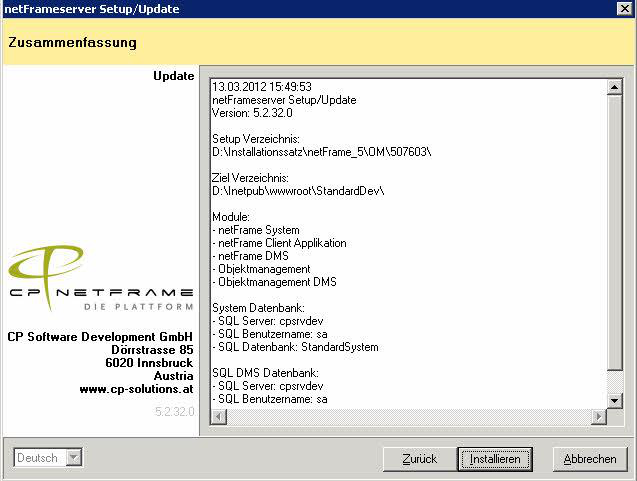Go back with the Zurück button
The height and width of the screenshot is (481, 637).
pos(420,459)
